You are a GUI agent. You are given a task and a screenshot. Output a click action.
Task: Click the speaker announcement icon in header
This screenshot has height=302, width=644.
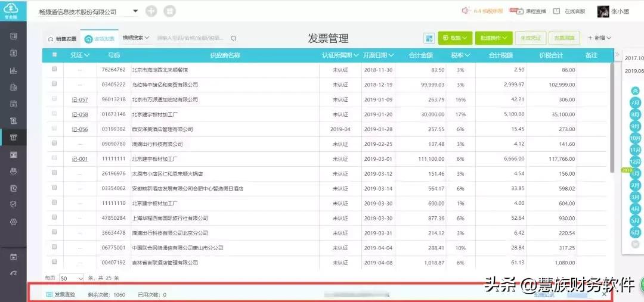(x=465, y=11)
